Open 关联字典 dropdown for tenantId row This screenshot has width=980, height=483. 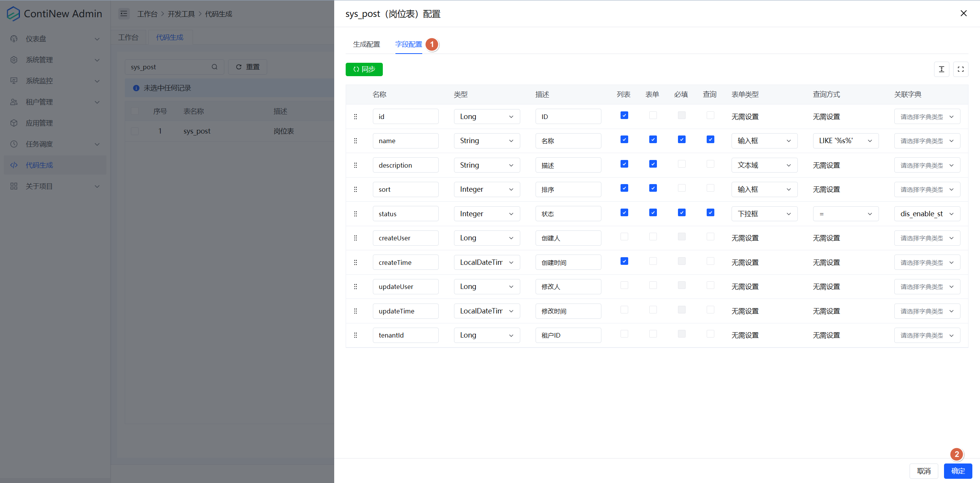pos(927,335)
